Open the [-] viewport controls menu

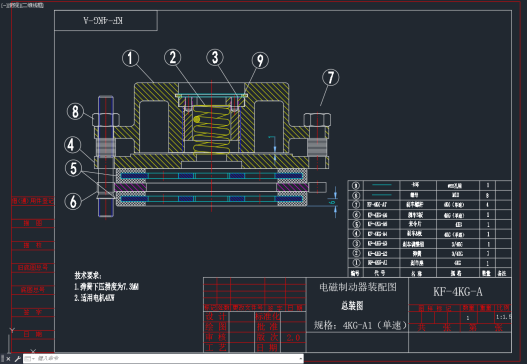pos(3,5)
